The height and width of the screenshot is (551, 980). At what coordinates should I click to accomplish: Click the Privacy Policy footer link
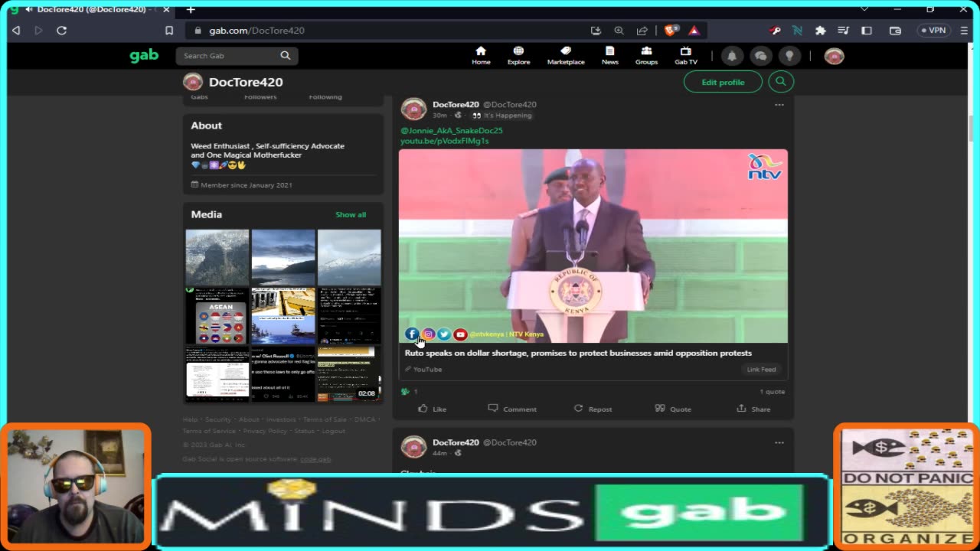(265, 431)
